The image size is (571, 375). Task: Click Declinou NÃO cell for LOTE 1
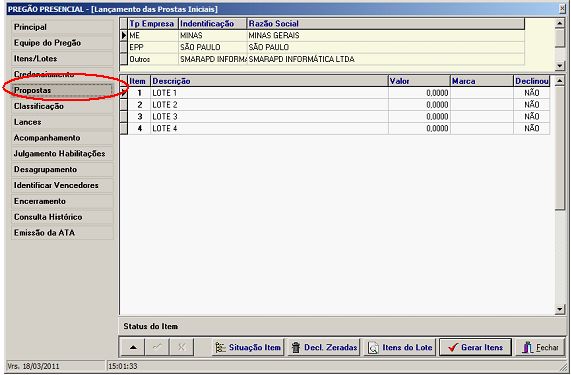pos(532,93)
